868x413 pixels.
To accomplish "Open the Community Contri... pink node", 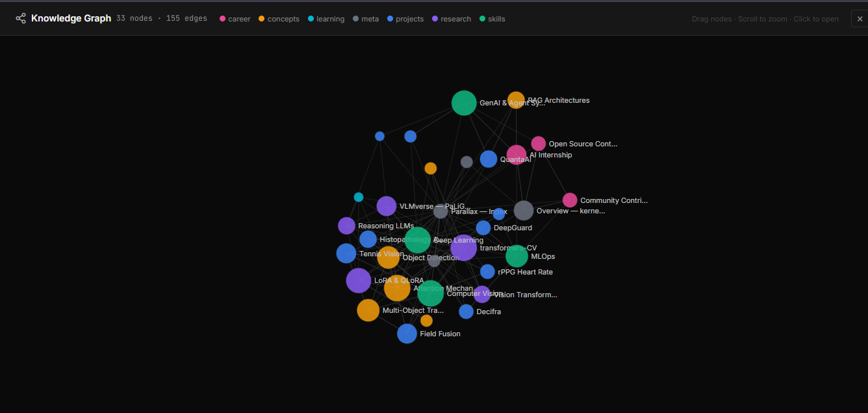I will pyautogui.click(x=570, y=200).
